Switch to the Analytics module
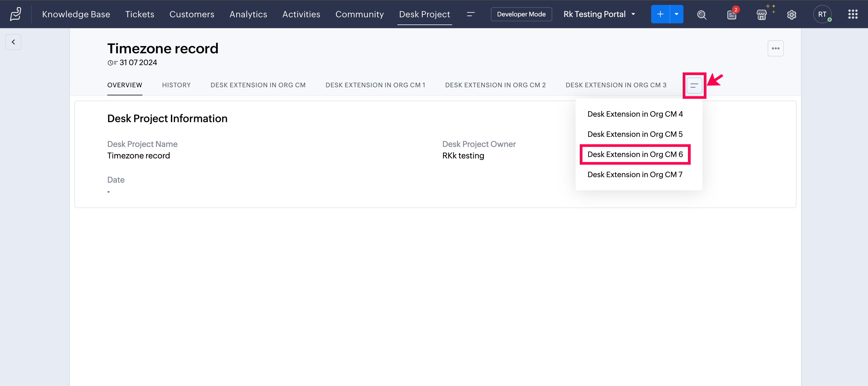The width and height of the screenshot is (868, 386). [248, 14]
